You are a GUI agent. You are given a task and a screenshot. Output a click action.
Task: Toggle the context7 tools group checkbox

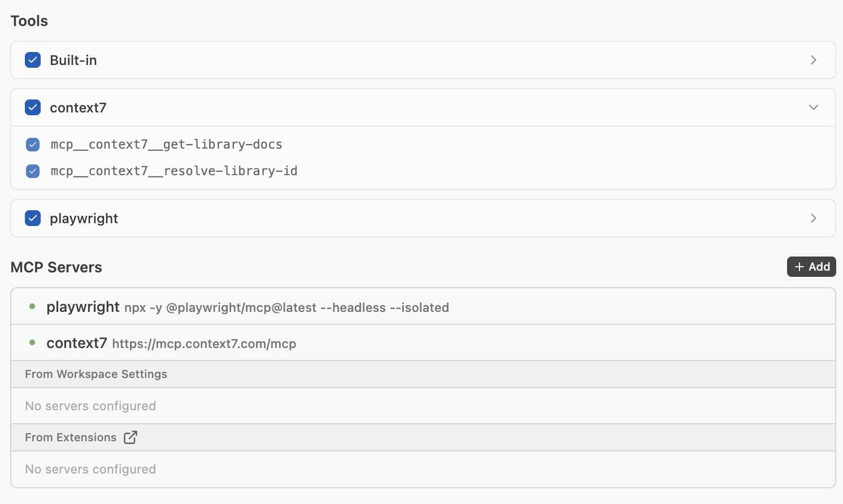[x=33, y=107]
